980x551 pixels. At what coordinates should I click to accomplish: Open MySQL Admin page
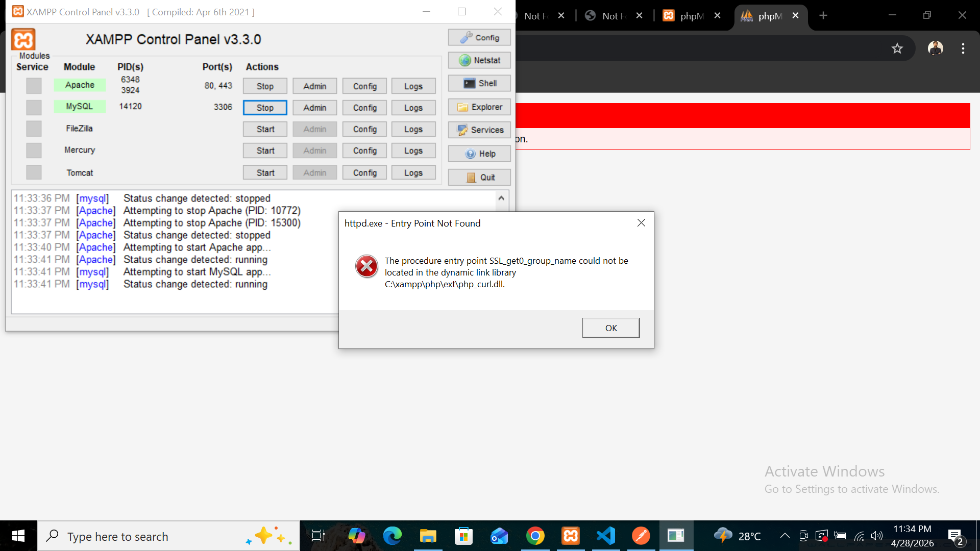(314, 108)
